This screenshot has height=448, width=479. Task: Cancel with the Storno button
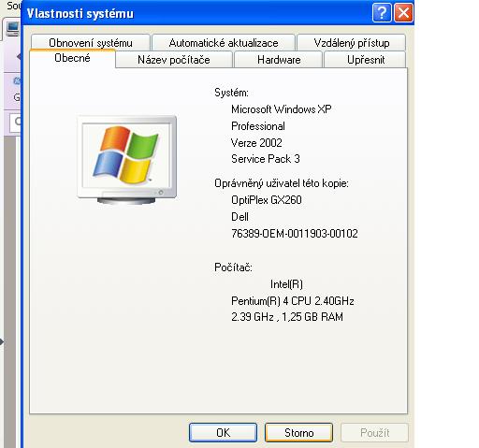pyautogui.click(x=298, y=432)
